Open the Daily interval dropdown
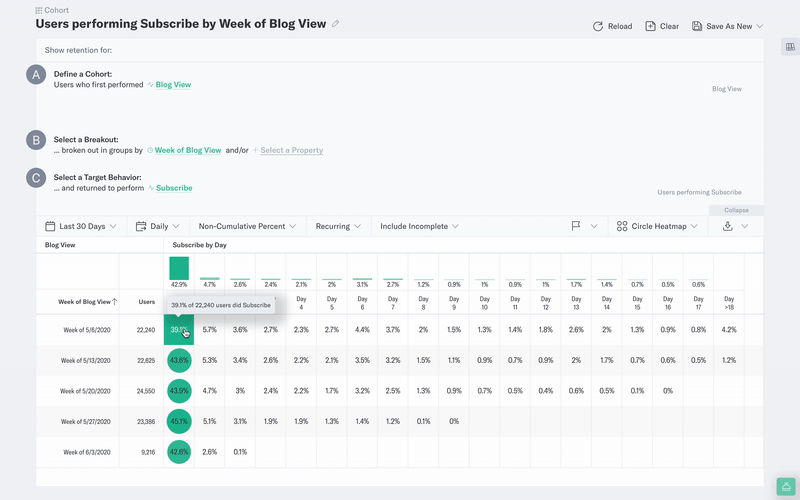 click(157, 226)
